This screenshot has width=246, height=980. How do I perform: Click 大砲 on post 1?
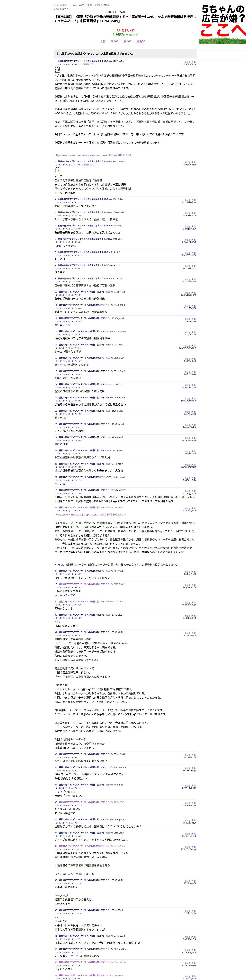(x=193, y=62)
